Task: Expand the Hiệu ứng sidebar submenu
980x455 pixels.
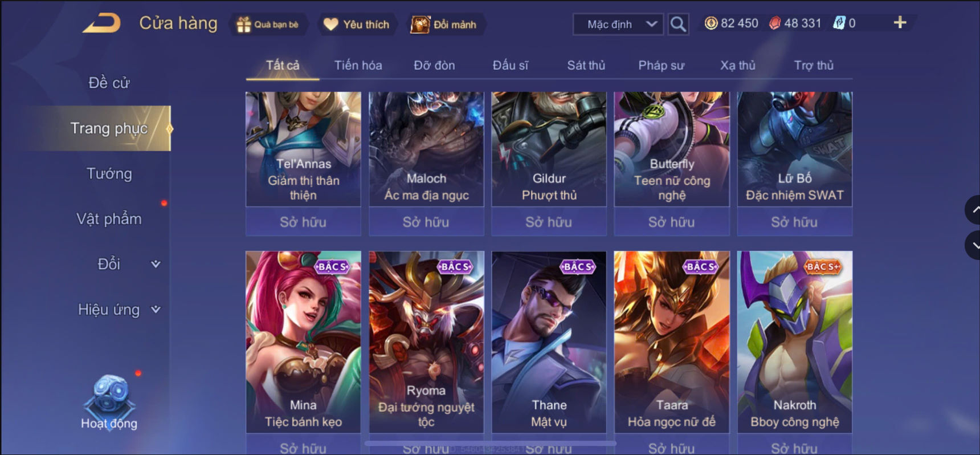Action: click(x=156, y=310)
